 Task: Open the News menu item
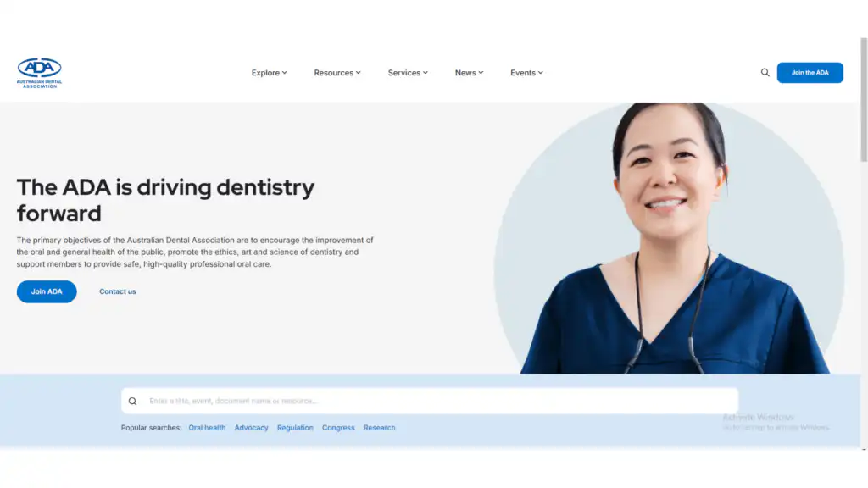point(469,73)
